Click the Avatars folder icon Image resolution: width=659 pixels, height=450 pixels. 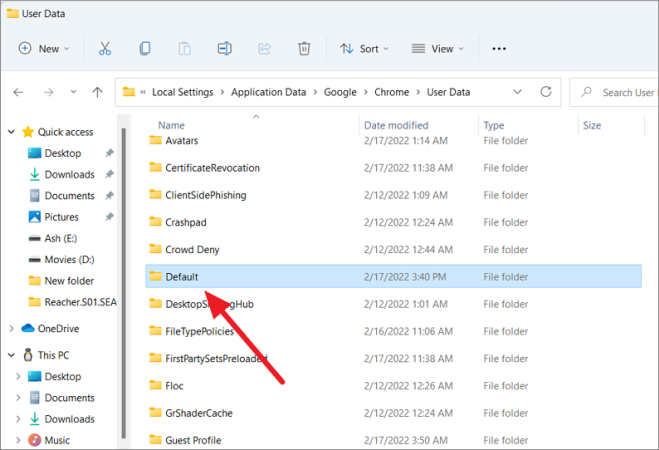(x=156, y=140)
